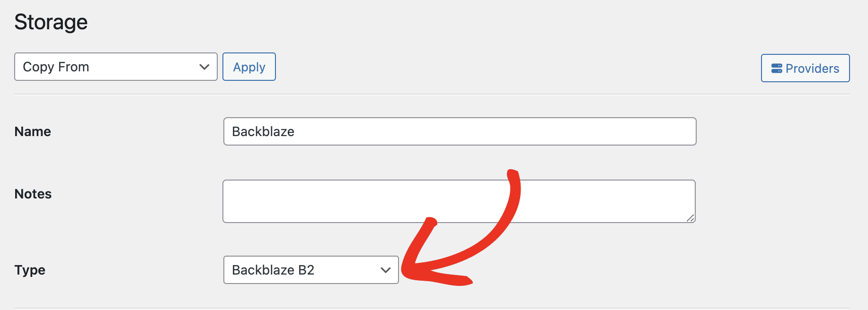868x310 pixels.
Task: Click the Apply button
Action: [249, 67]
